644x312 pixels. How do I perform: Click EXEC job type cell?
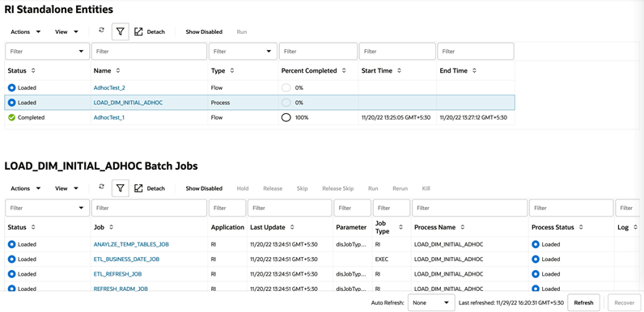(382, 259)
